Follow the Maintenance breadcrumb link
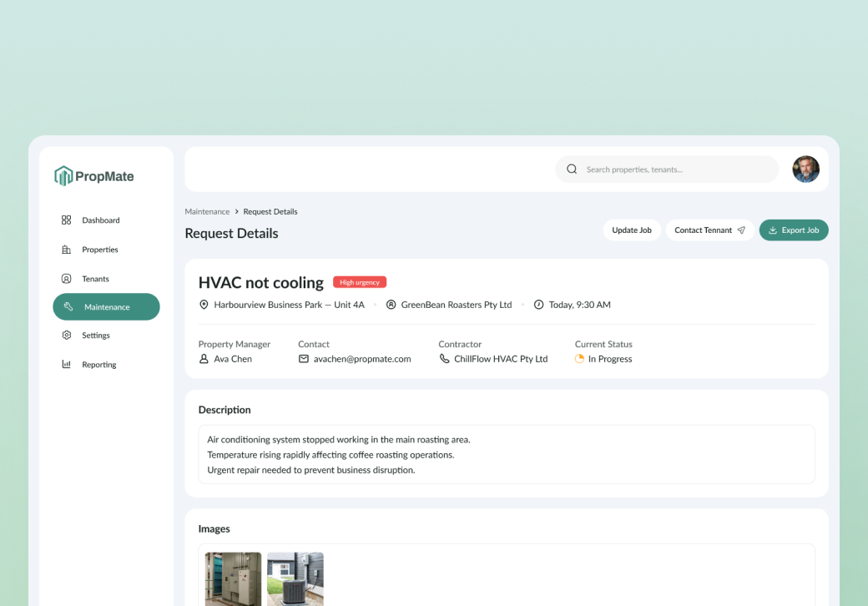Viewport: 868px width, 606px height. coord(207,212)
